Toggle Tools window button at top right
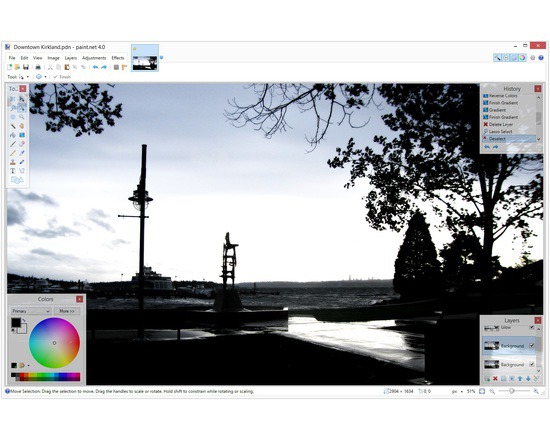This screenshot has width=550, height=440. coord(497,58)
